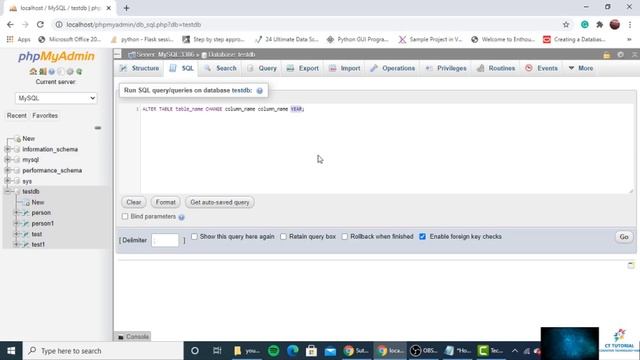The width and height of the screenshot is (640, 360).
Task: Open phpMyAdmin documentation icon in sidebar
Action: point(51,71)
